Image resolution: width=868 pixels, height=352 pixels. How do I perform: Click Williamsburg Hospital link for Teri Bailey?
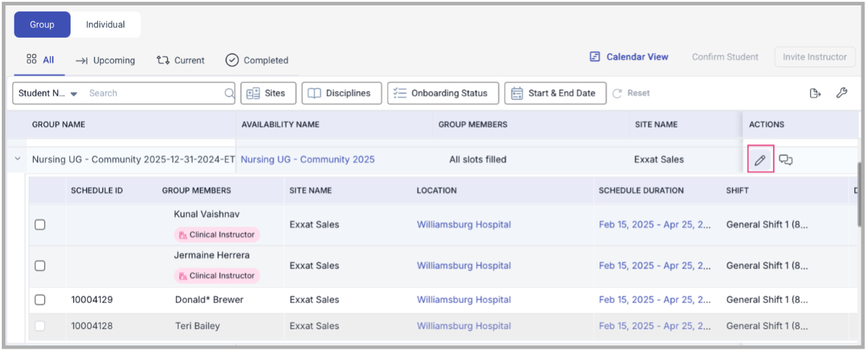[464, 326]
